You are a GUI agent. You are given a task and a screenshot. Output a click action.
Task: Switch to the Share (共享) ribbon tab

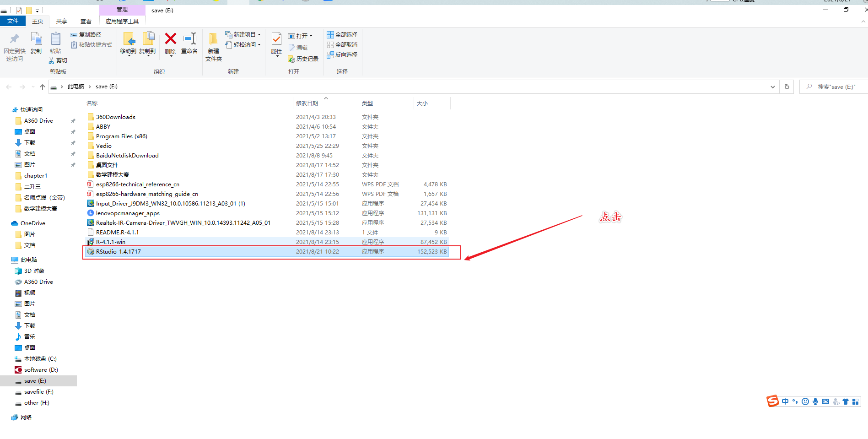[x=62, y=21]
